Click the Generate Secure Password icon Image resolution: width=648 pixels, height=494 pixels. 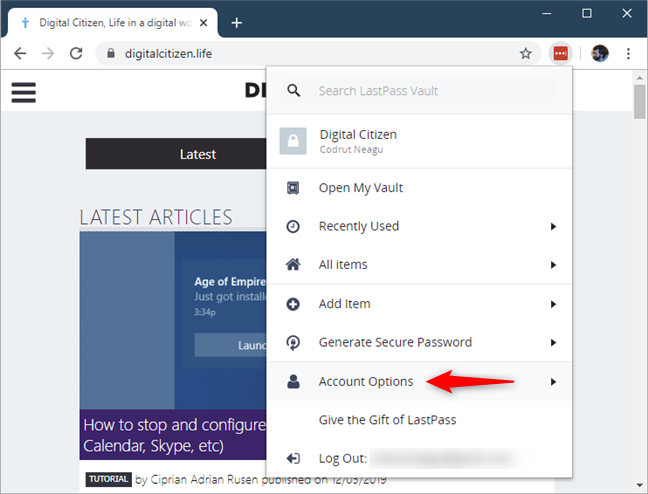(x=293, y=343)
